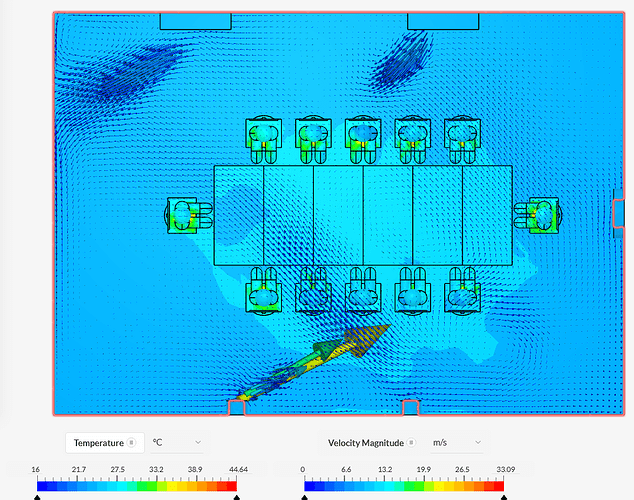Click the temperature legend upper limit handle

[x=237, y=497]
